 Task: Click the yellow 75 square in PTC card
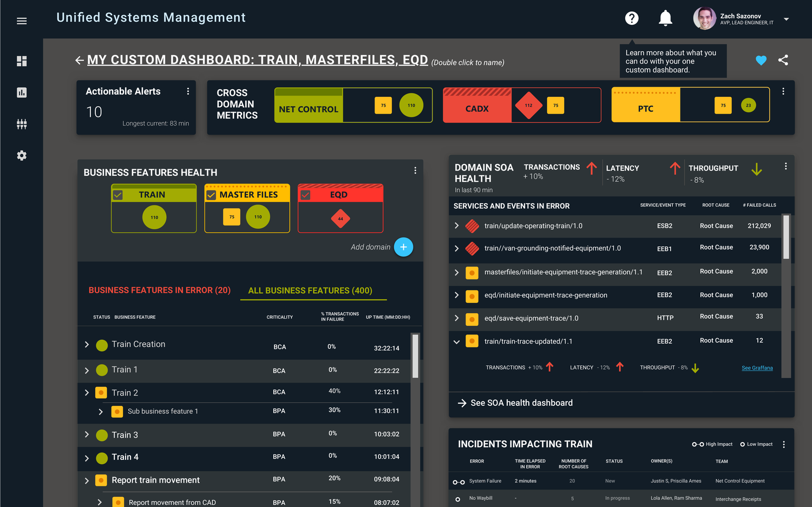[723, 106]
